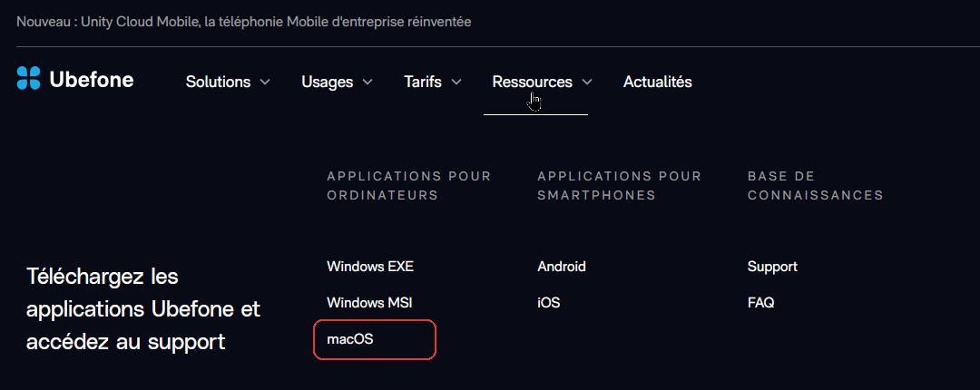The image size is (980, 390).
Task: Download the Windows MSI installer
Action: (369, 303)
